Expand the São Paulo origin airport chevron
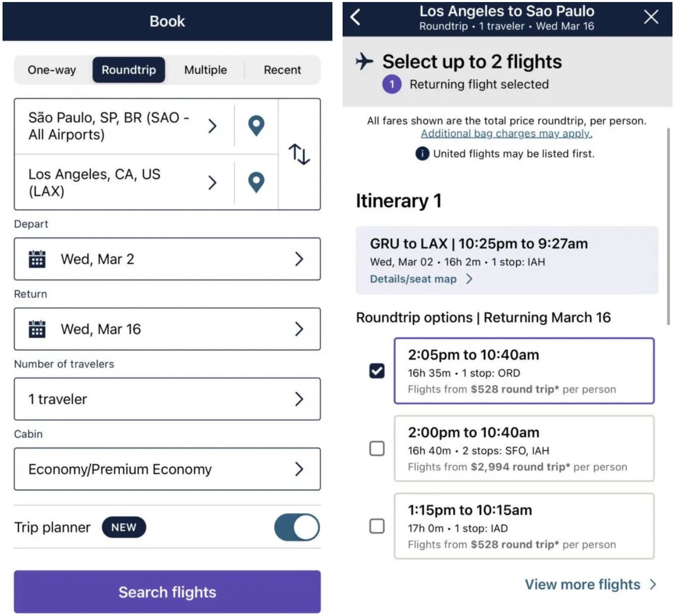Screen dimensions: 674x616 point(212,126)
